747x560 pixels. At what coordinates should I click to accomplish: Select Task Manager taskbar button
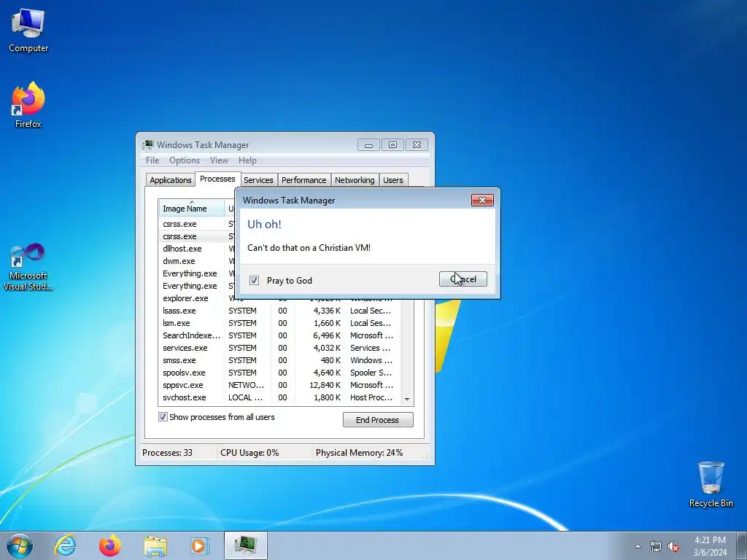coord(245,545)
